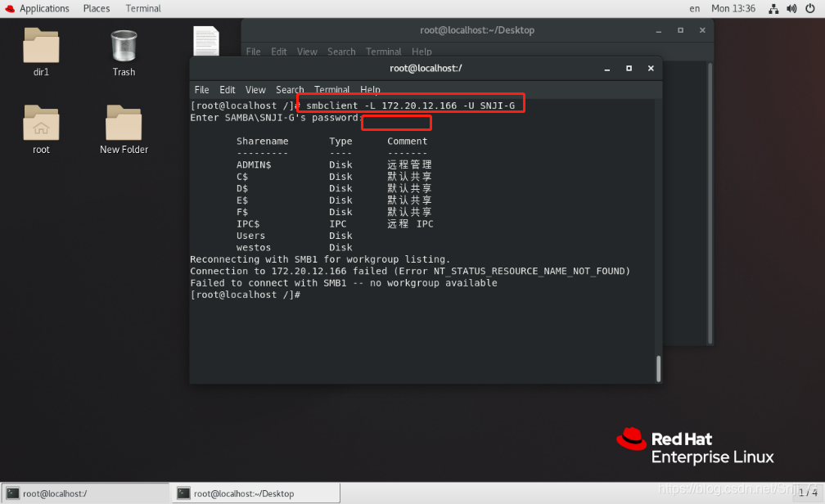Open Search menu in front terminal
Image resolution: width=825 pixels, height=504 pixels.
290,89
